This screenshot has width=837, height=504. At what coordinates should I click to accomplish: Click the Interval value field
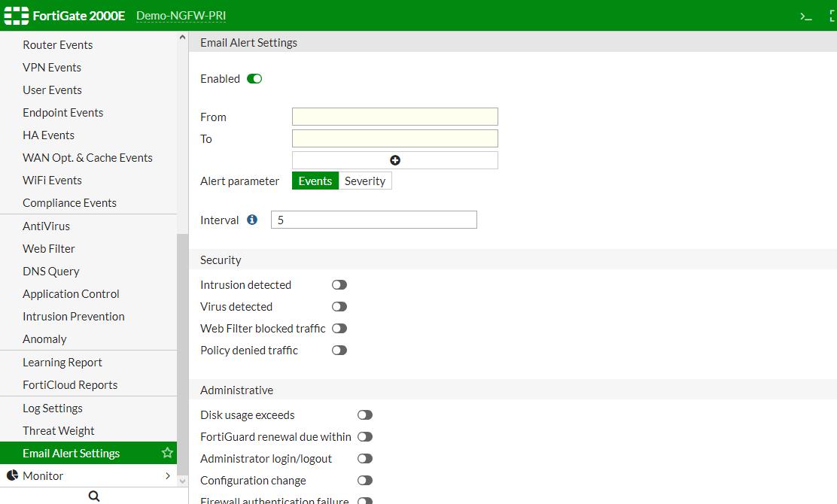click(373, 220)
